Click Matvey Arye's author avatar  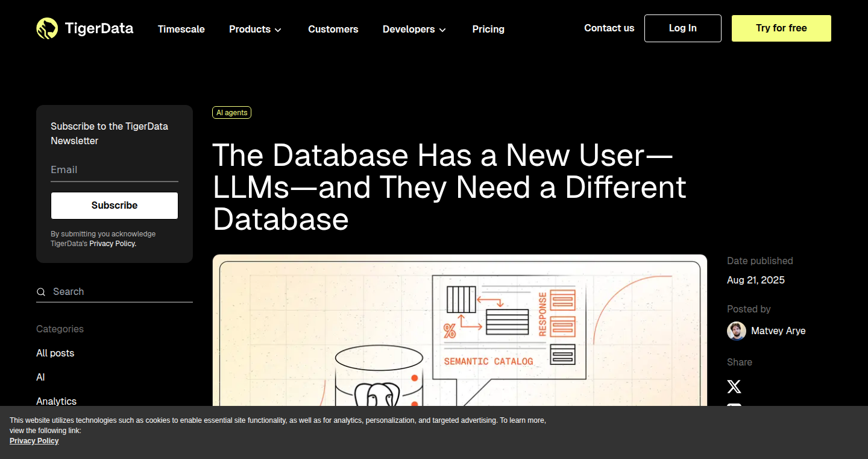click(737, 331)
